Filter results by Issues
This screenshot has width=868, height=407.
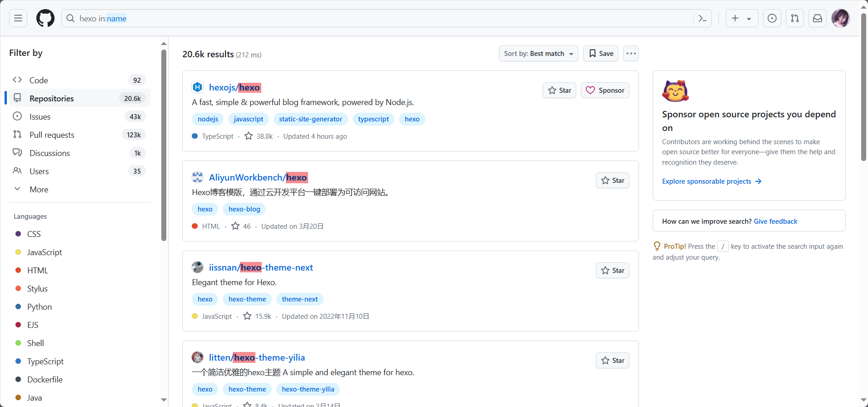[x=40, y=117]
